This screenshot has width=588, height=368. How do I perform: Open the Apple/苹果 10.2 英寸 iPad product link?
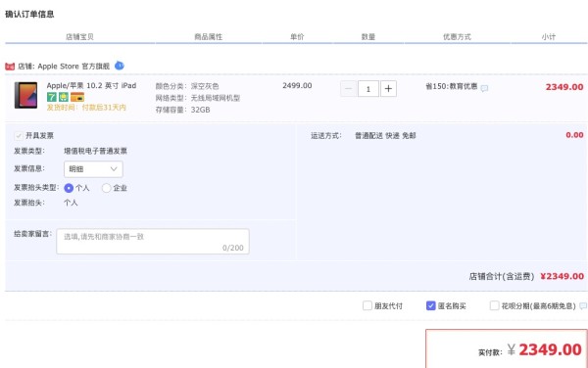pyautogui.click(x=91, y=86)
